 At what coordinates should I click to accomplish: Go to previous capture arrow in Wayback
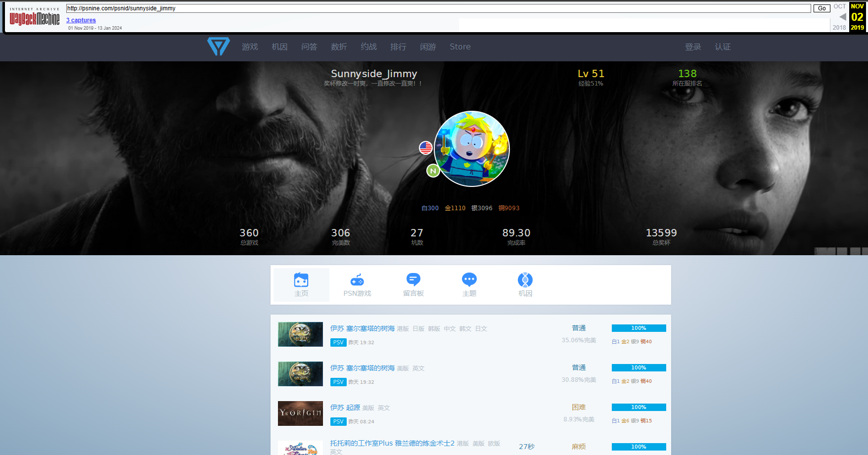pyautogui.click(x=842, y=17)
